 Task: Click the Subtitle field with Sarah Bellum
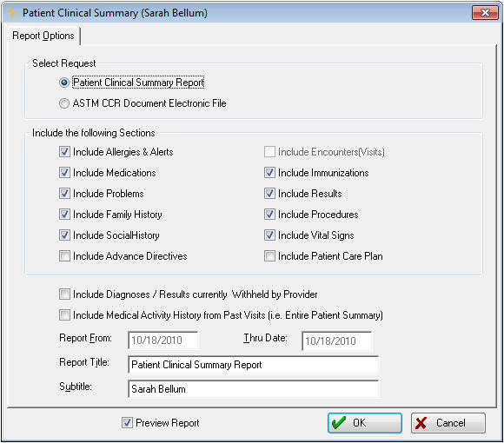(x=253, y=389)
